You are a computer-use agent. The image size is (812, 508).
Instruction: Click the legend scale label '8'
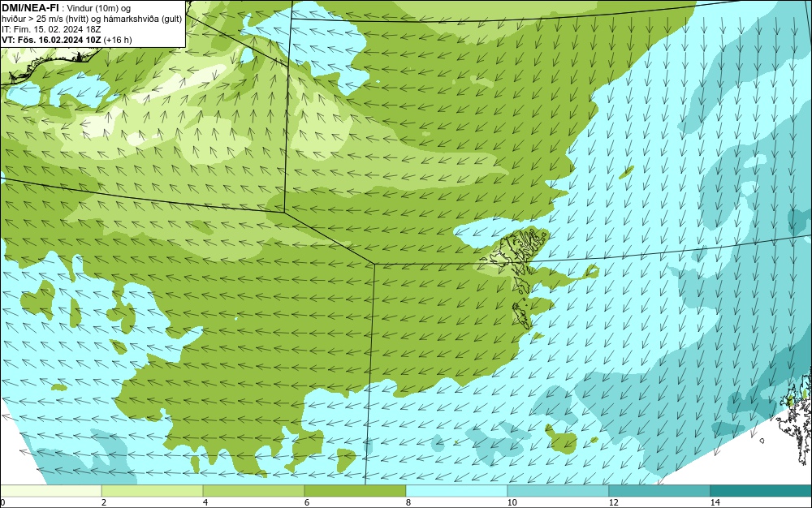click(x=408, y=502)
